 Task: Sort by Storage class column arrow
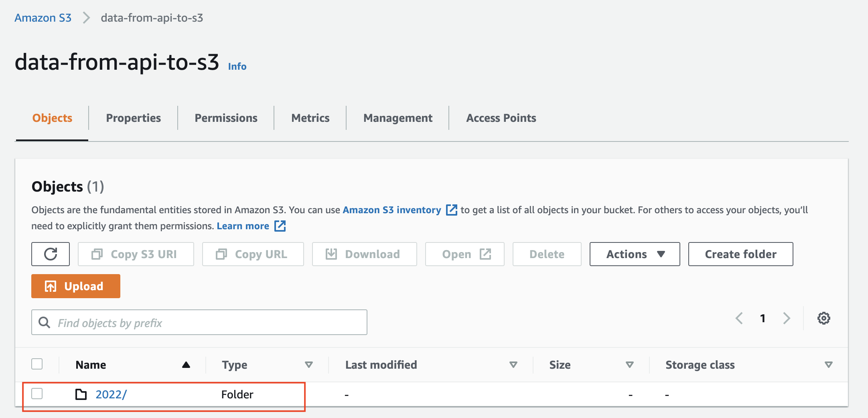click(828, 365)
